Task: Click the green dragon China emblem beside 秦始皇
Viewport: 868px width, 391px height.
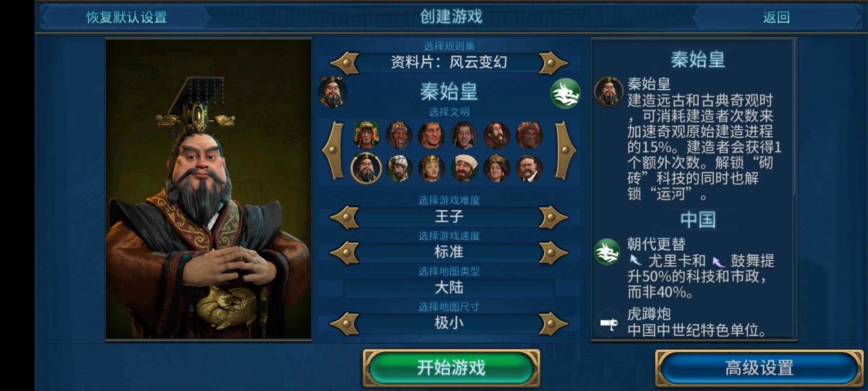Action: click(x=565, y=93)
